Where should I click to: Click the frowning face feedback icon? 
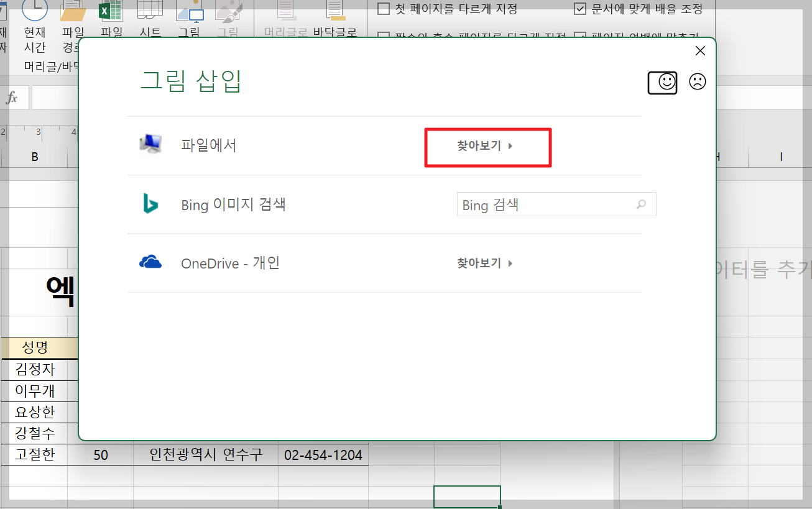(697, 81)
